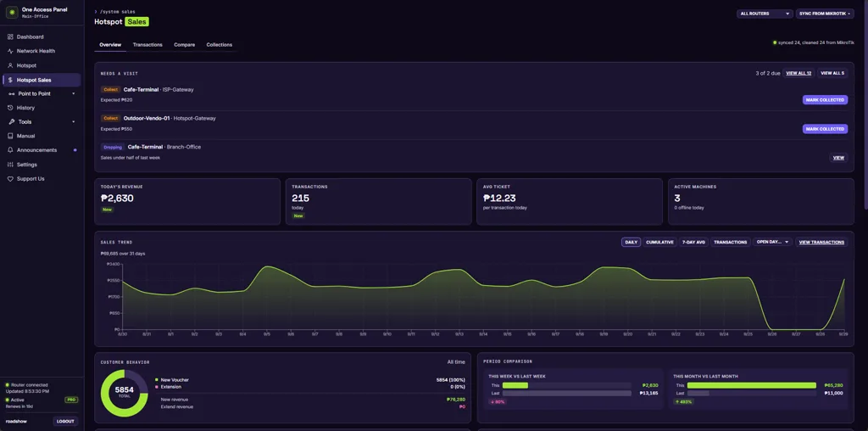Click the Router connected status dot
The image size is (868, 431).
(7, 384)
